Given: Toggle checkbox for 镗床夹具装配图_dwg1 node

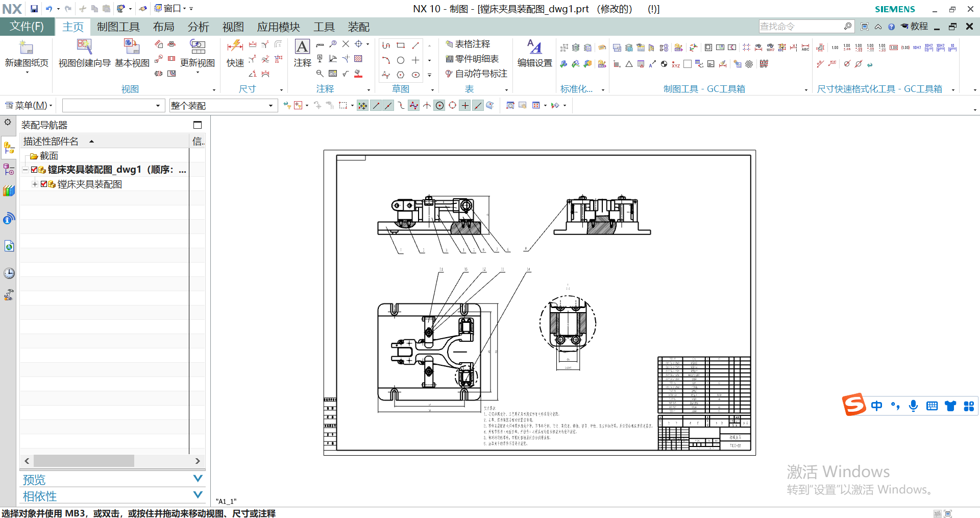Looking at the screenshot, I should click(x=34, y=170).
